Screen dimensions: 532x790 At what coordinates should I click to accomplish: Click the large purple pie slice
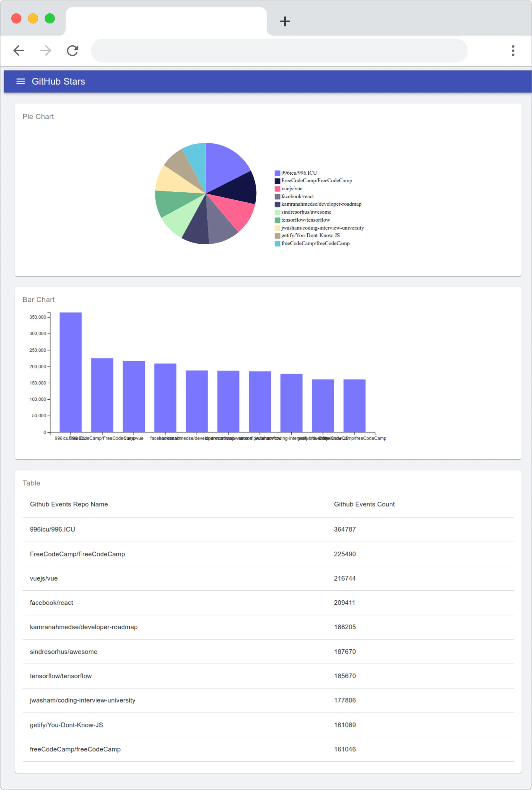click(224, 166)
